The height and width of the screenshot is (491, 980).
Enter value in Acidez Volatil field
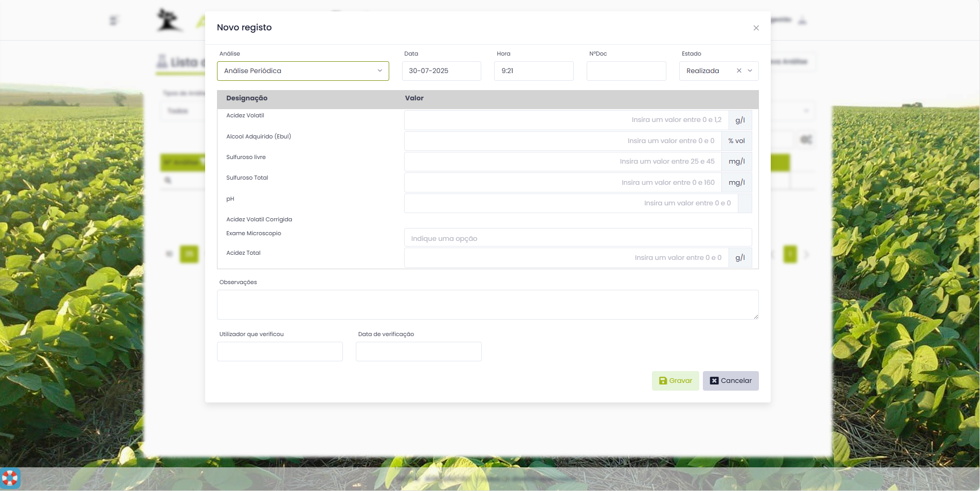click(x=566, y=120)
